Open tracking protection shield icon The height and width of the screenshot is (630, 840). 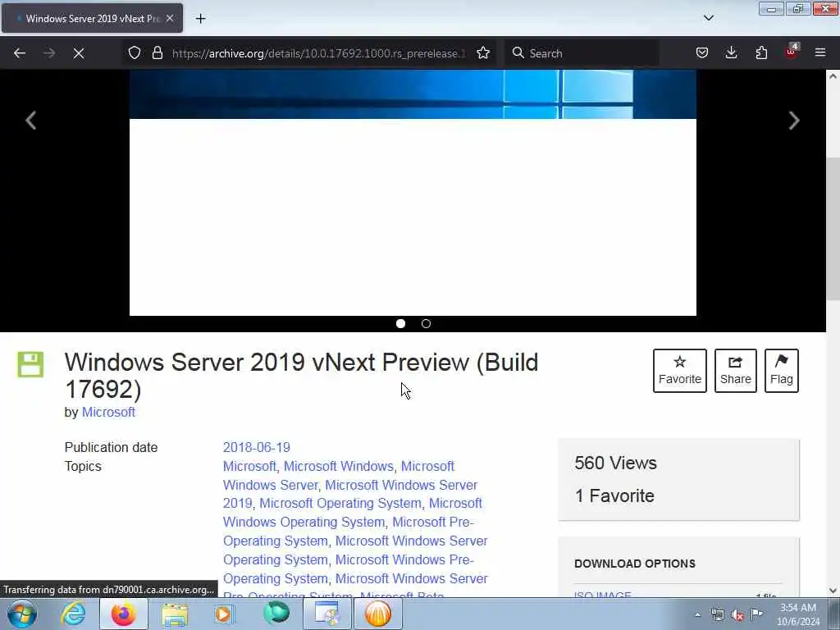tap(135, 53)
